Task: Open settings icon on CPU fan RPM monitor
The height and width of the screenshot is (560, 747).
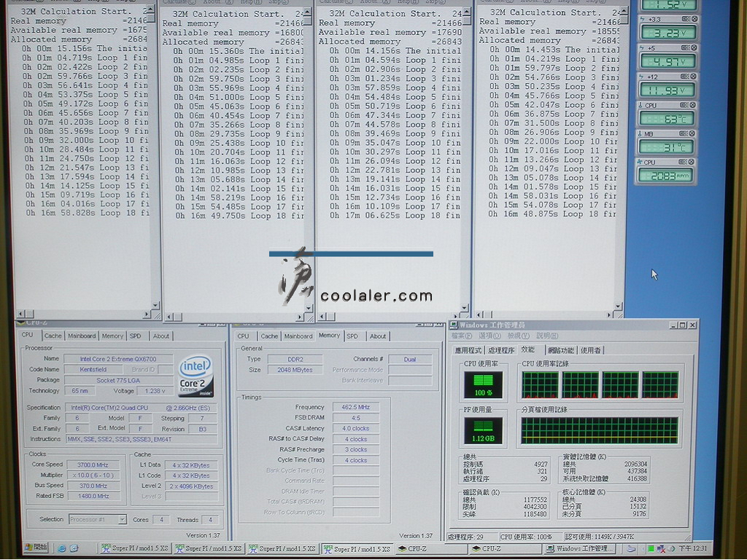Action: click(x=683, y=162)
